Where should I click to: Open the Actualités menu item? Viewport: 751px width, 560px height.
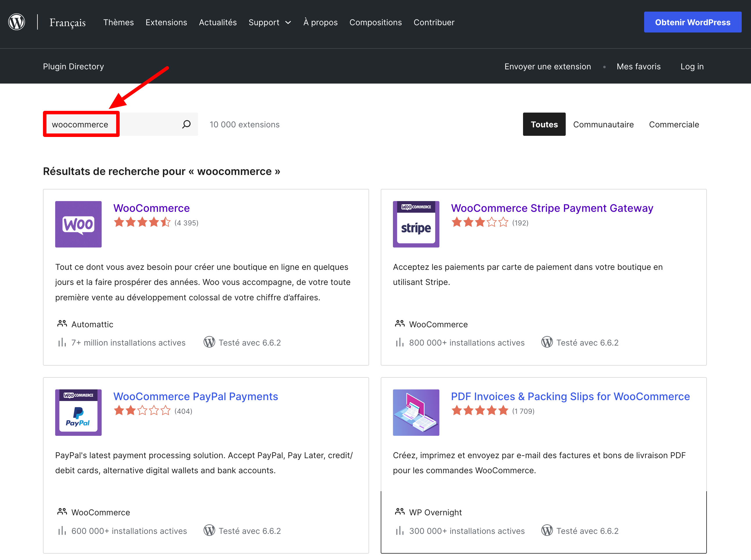tap(218, 22)
